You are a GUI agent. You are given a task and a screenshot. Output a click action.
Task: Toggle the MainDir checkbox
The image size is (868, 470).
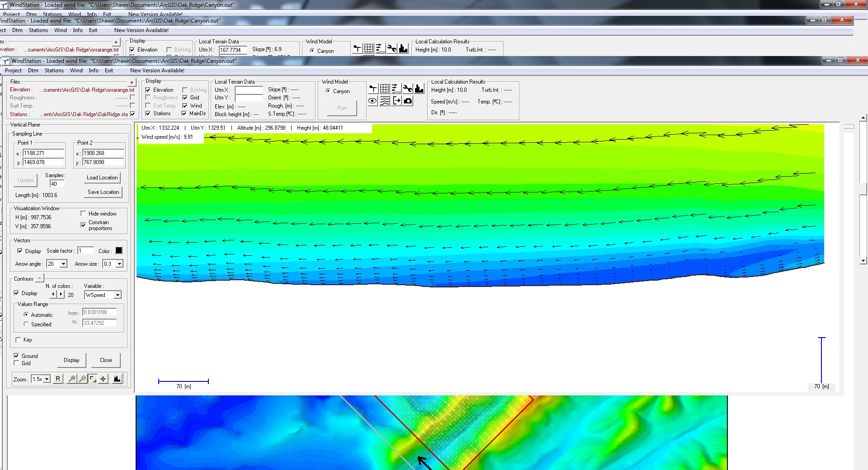point(184,113)
